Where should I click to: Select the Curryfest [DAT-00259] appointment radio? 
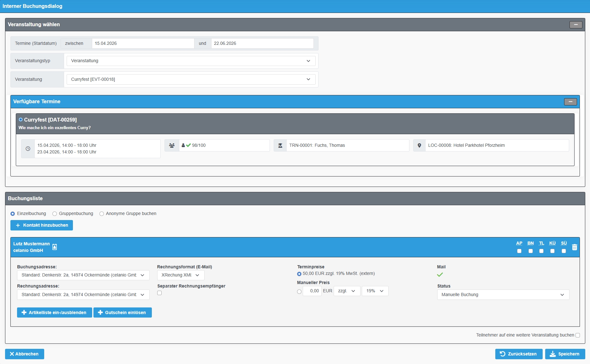[x=21, y=120]
